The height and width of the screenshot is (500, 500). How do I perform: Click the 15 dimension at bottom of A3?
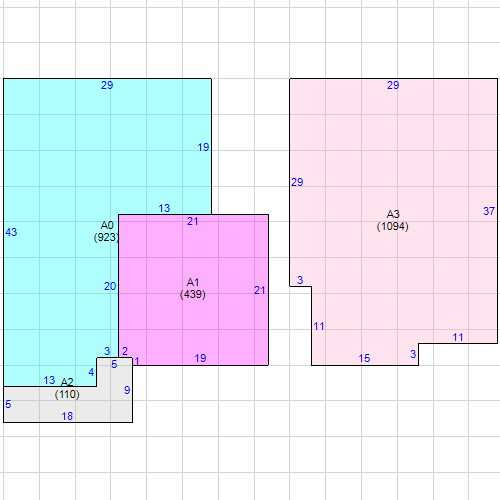click(364, 358)
